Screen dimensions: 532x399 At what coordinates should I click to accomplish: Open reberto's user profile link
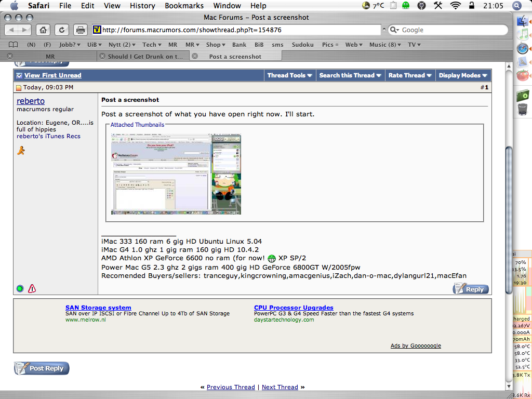pos(31,101)
